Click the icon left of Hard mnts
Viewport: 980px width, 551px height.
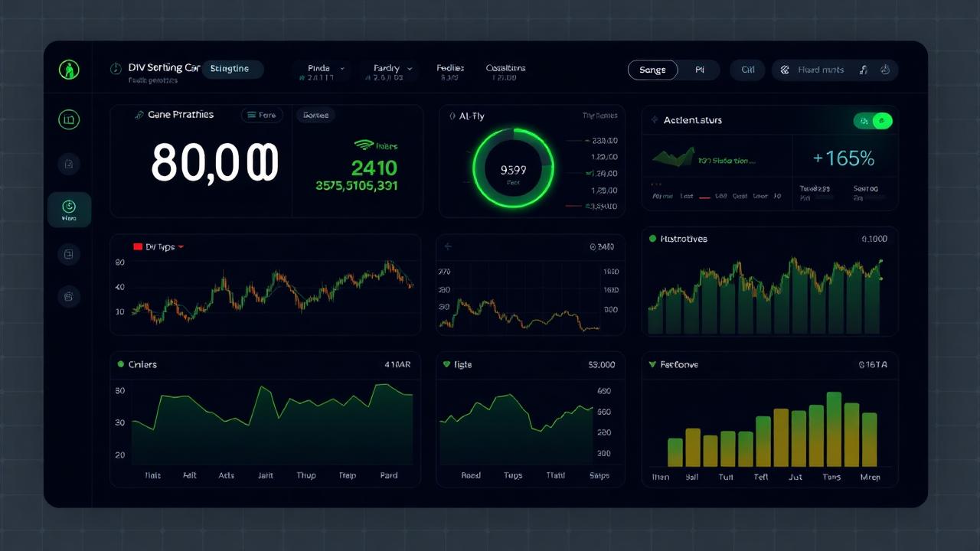click(x=785, y=70)
